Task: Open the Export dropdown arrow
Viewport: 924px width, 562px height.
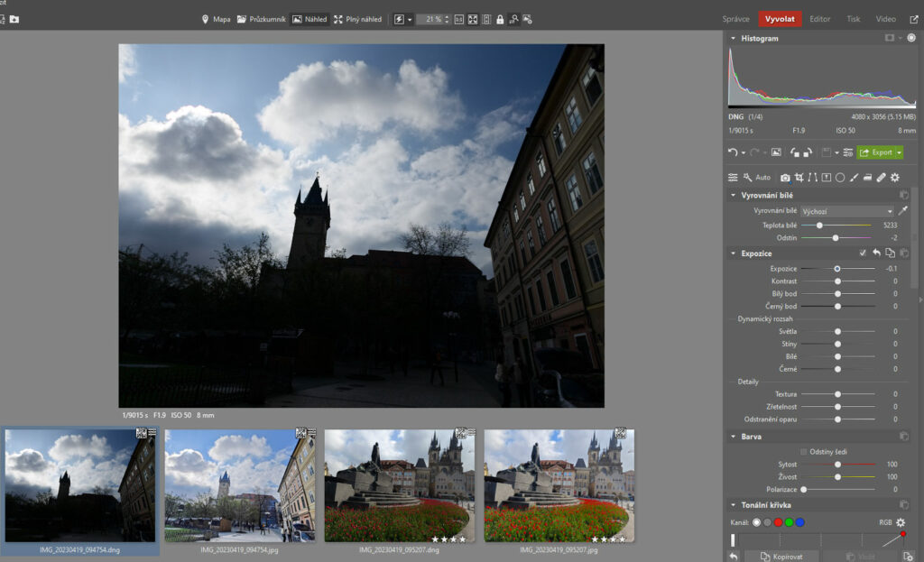Action: point(898,152)
